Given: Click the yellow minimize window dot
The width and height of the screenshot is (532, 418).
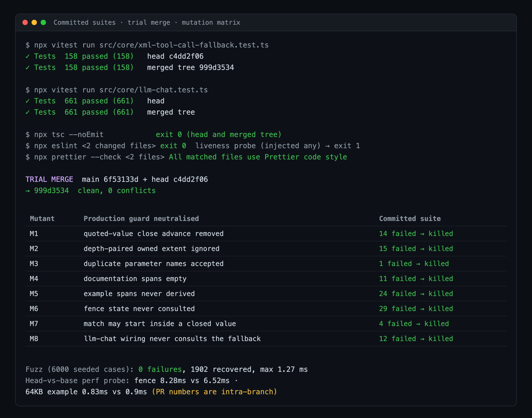Looking at the screenshot, I should (34, 23).
